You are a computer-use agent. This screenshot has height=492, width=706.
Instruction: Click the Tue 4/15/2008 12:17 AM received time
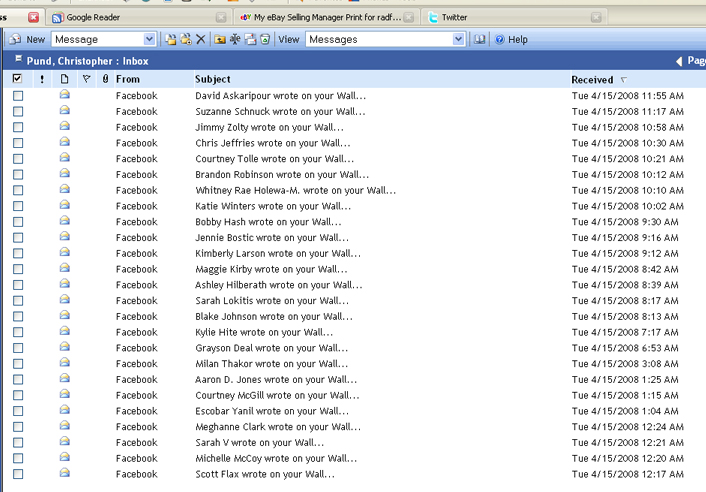(628, 474)
